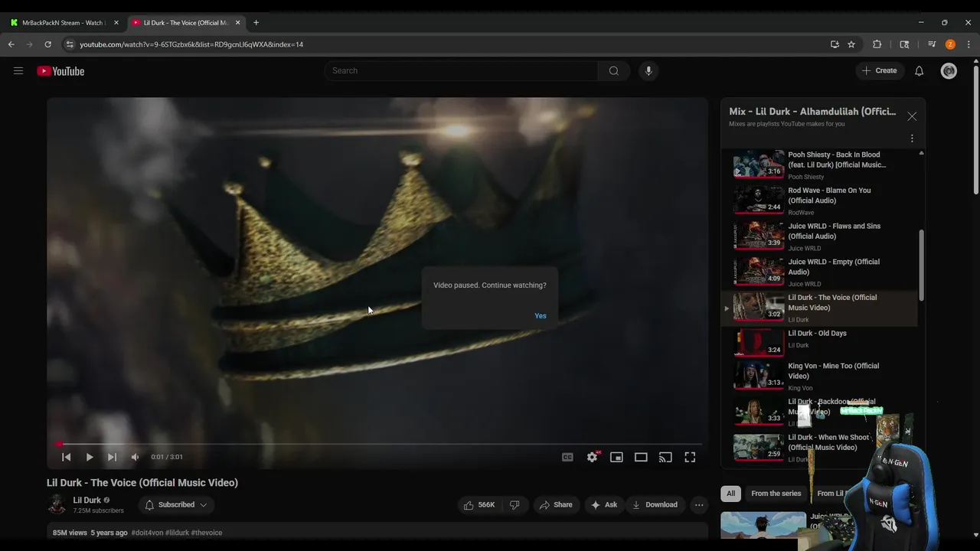Image resolution: width=980 pixels, height=551 pixels.
Task: Open the YouTube hamburger guide menu
Action: click(18, 71)
